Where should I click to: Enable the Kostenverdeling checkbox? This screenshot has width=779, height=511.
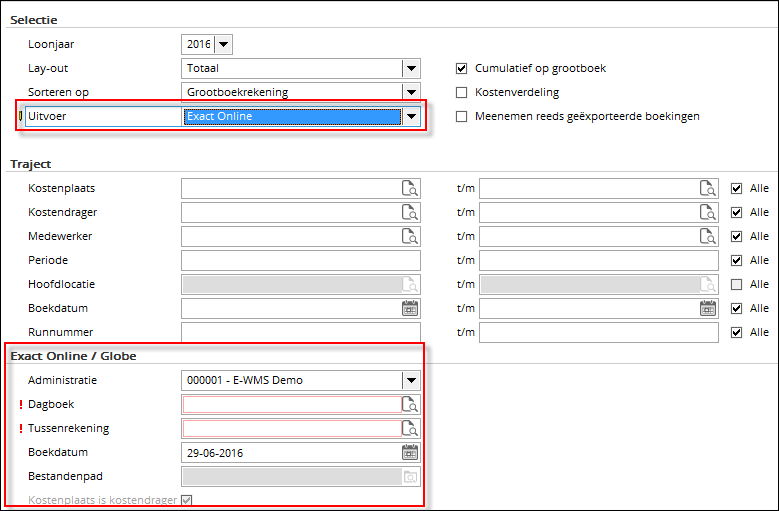pos(461,92)
